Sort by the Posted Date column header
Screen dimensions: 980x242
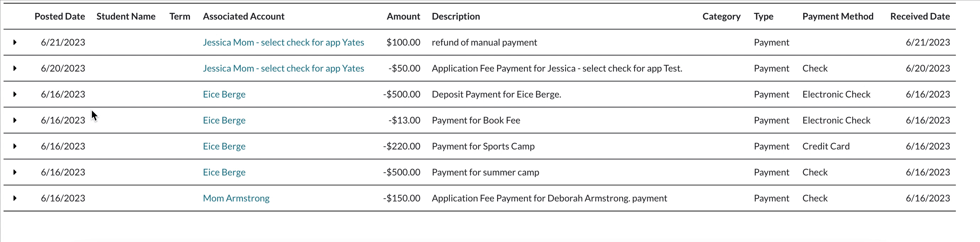point(60,16)
